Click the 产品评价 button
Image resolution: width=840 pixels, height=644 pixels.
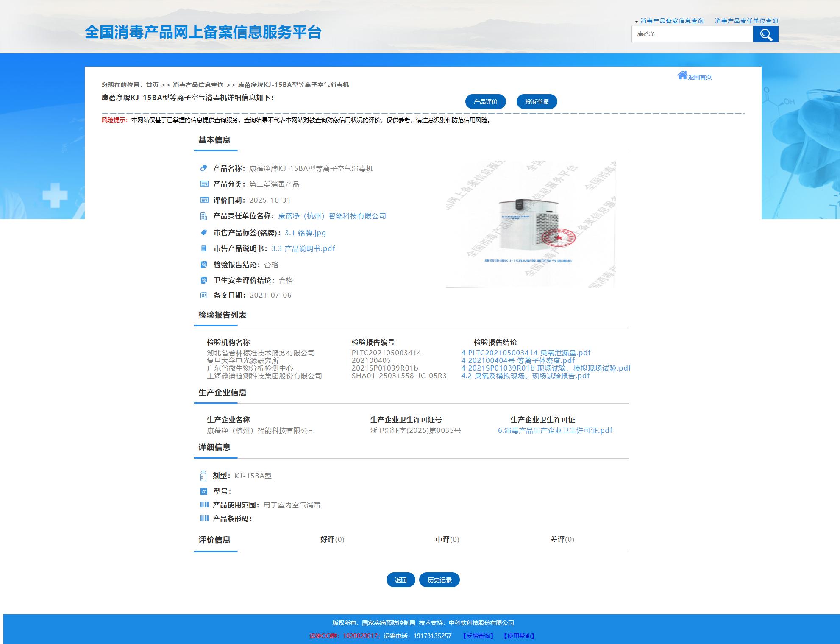(485, 102)
